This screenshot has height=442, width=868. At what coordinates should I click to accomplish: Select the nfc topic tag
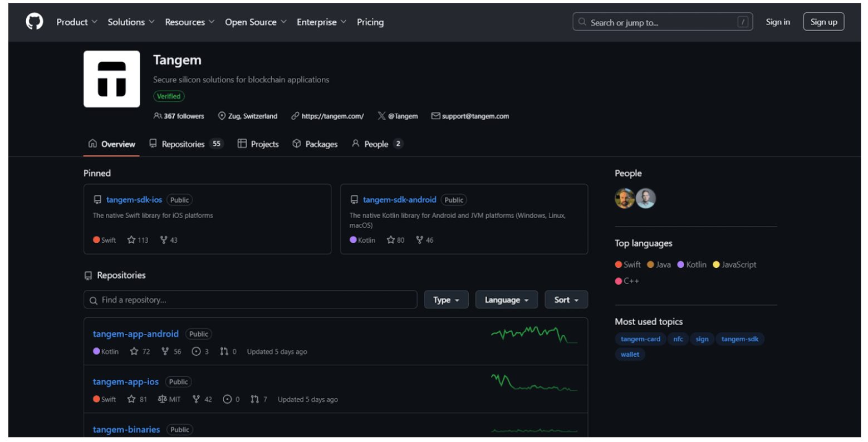coord(678,339)
